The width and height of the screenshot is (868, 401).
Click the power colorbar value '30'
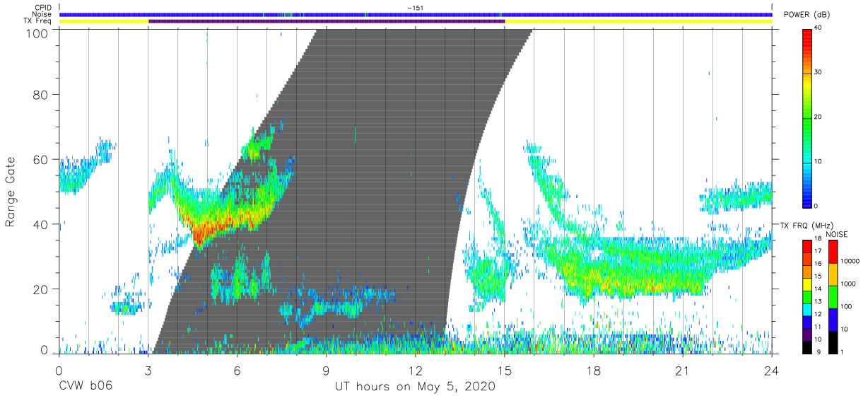(819, 73)
